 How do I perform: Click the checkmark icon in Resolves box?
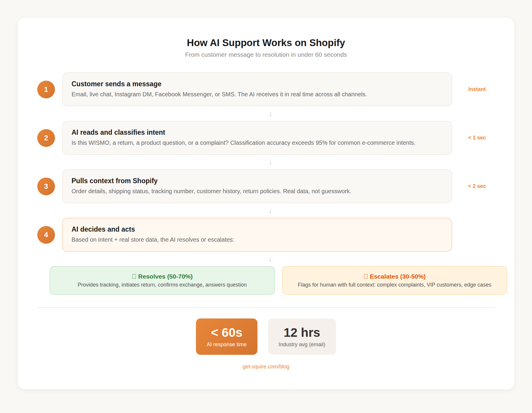pyautogui.click(x=134, y=277)
